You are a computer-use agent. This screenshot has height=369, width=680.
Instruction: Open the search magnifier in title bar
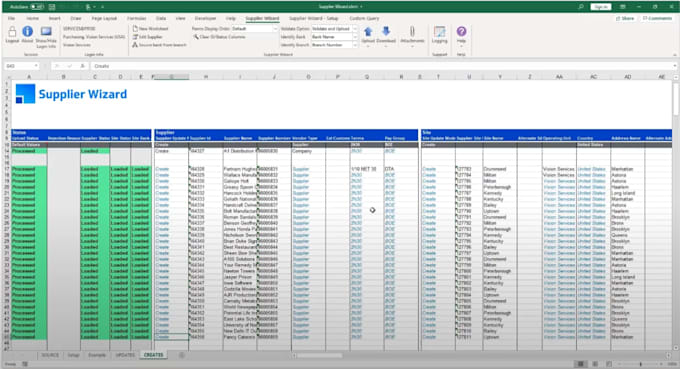pyautogui.click(x=581, y=7)
